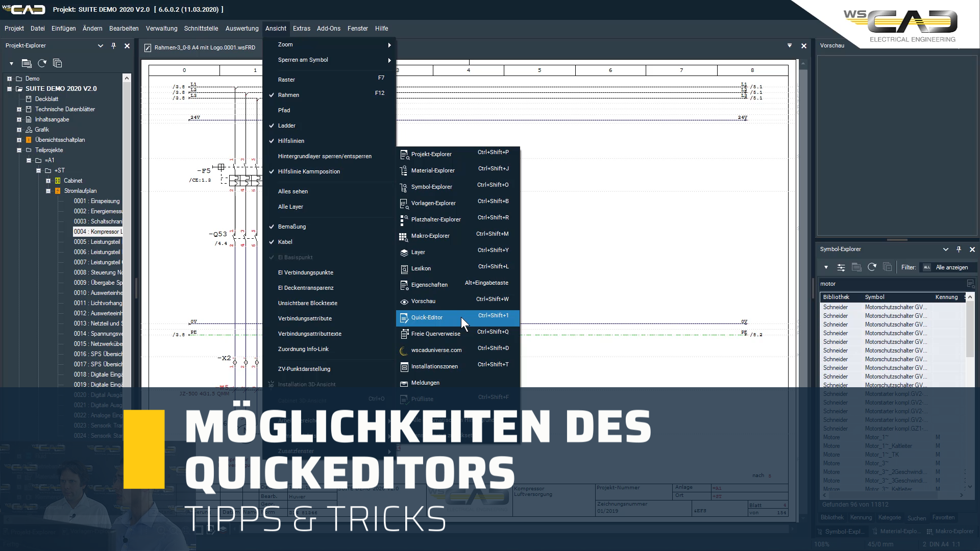Image resolution: width=980 pixels, height=551 pixels.
Task: Toggle the Rahmen view option
Action: click(x=289, y=95)
